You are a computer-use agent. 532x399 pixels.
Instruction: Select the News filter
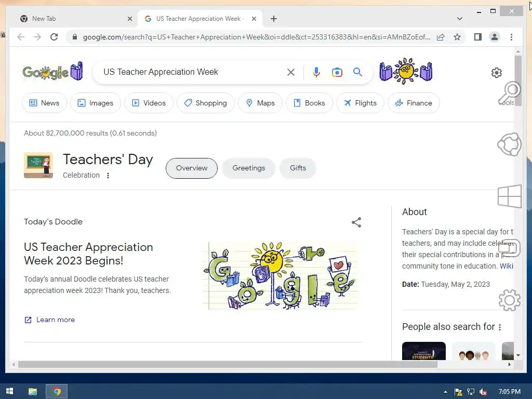pos(45,103)
